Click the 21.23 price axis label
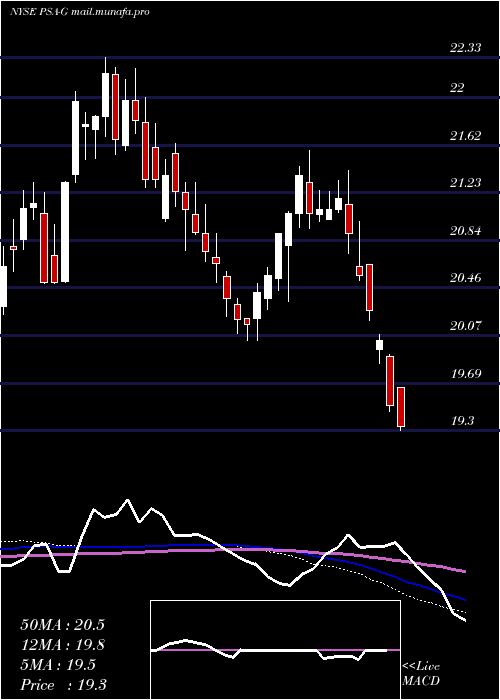500x700 pixels. (466, 183)
